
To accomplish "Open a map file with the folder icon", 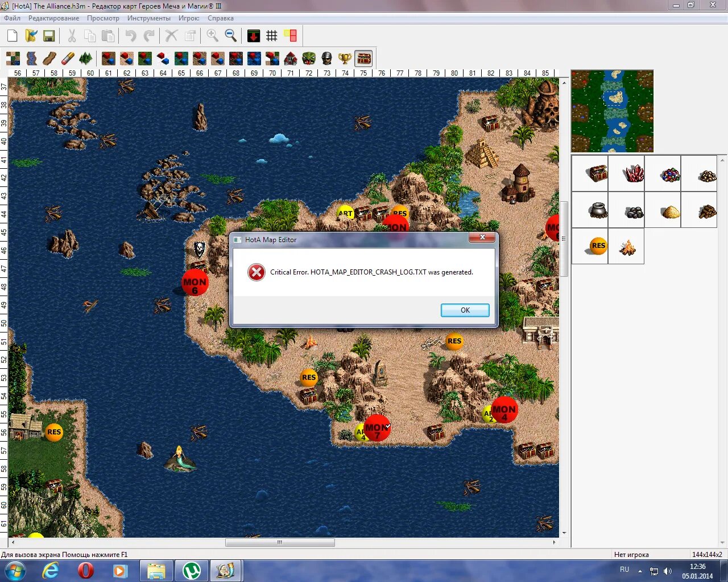I will tap(31, 36).
